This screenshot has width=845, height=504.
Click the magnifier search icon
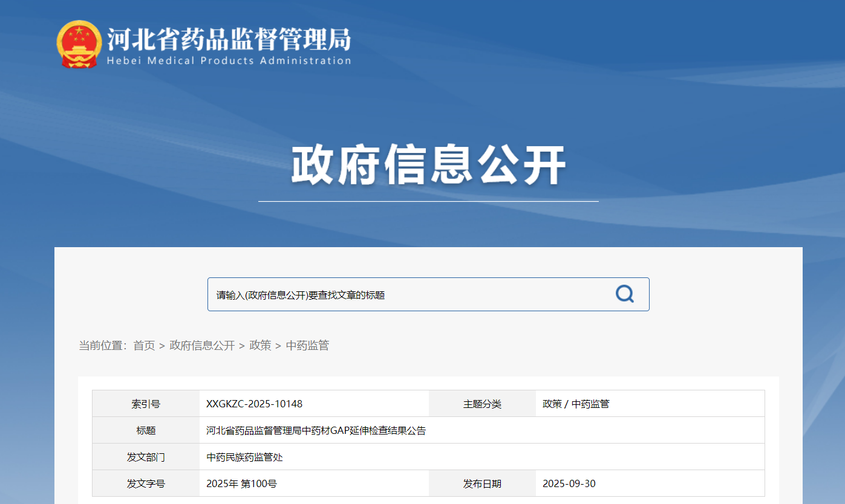(624, 294)
